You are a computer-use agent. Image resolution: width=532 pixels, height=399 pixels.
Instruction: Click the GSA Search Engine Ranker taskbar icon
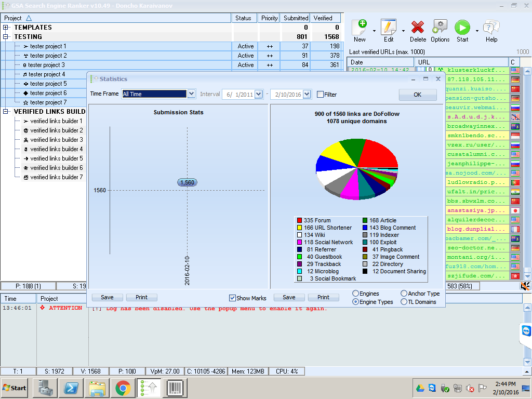pyautogui.click(x=149, y=388)
